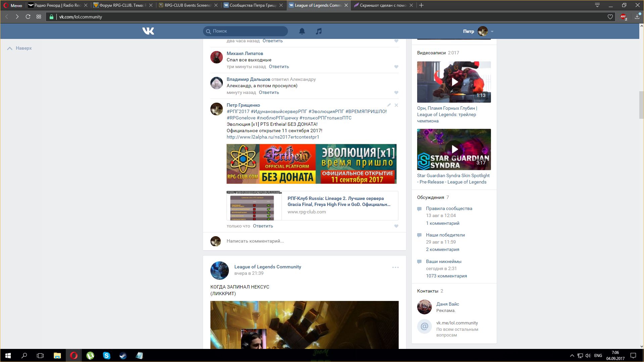Go back with the browser back arrow
644x362 pixels.
click(6, 17)
